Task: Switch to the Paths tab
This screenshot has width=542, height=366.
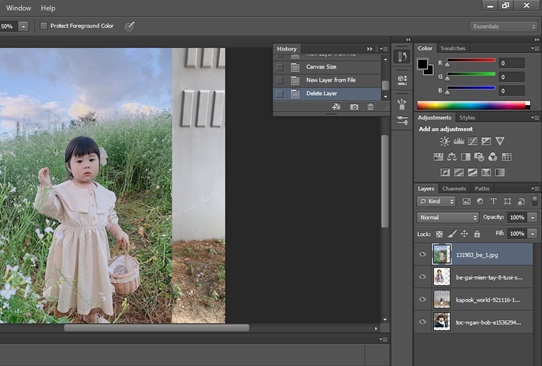Action: coord(482,189)
